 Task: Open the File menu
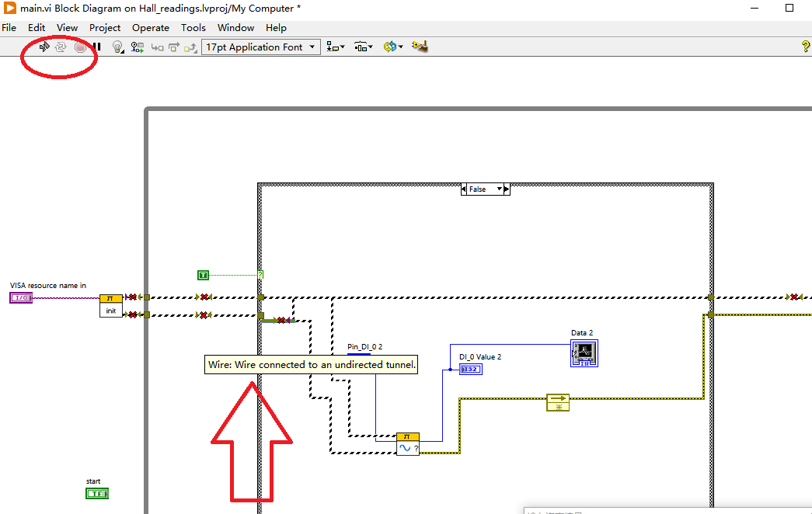tap(9, 28)
